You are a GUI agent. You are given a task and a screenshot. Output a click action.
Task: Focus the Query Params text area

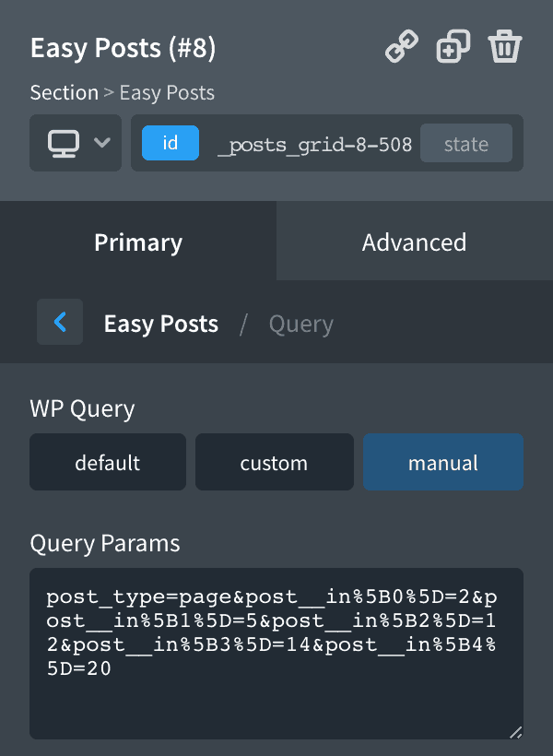coord(276,654)
